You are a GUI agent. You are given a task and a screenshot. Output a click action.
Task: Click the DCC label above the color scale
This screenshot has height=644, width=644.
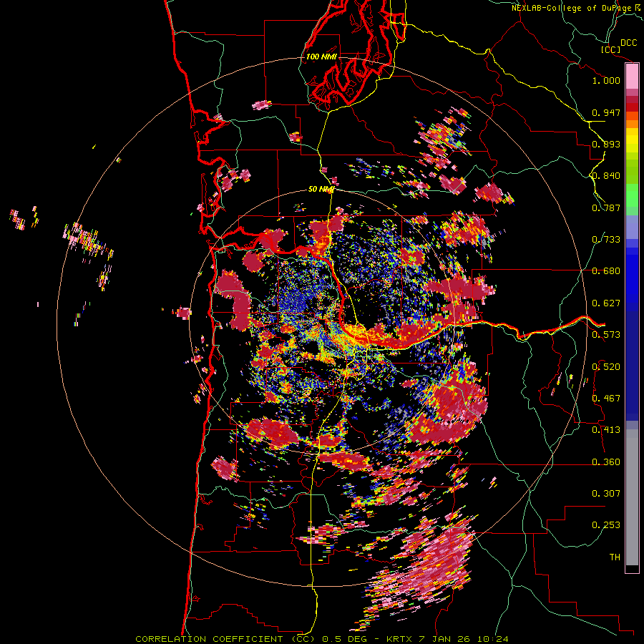[x=628, y=43]
